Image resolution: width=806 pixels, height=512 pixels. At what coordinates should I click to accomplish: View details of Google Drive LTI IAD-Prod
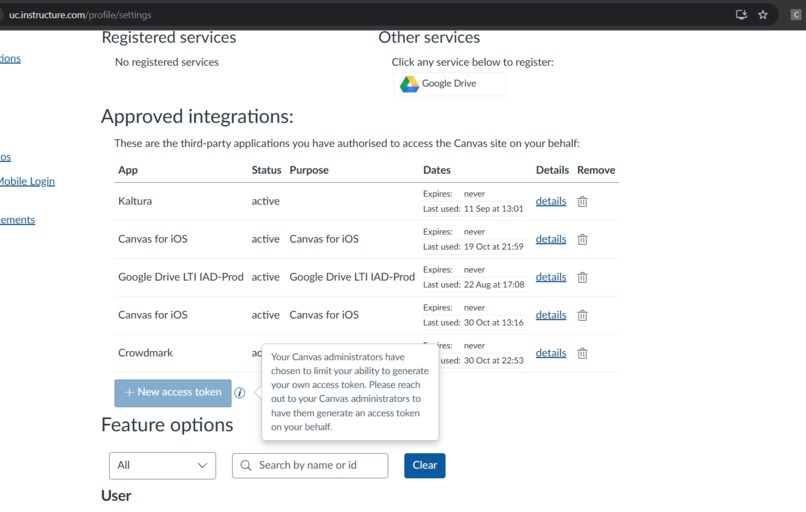point(550,277)
